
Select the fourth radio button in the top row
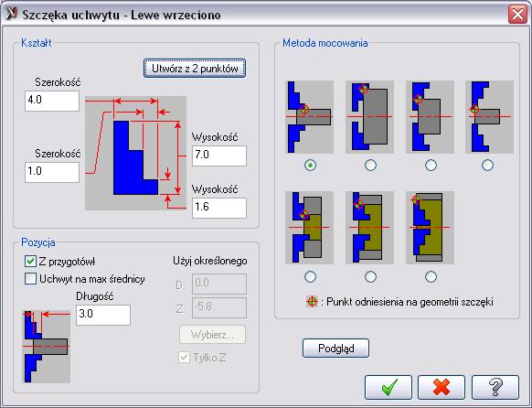[487, 166]
